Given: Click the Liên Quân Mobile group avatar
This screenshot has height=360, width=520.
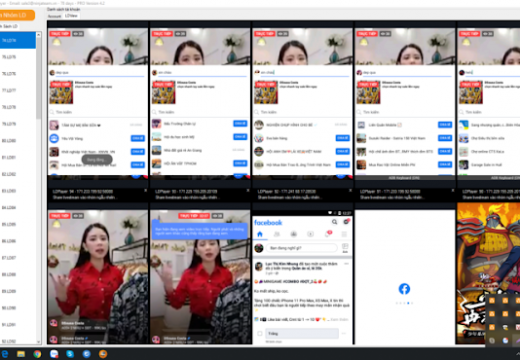Looking at the screenshot, I should coord(361,125).
